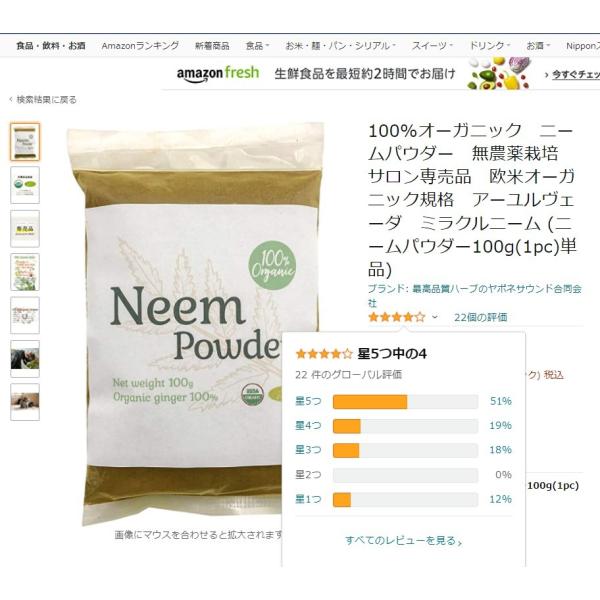The width and height of the screenshot is (600, 600).
Task: Click the 22個の評価 link
Action: [481, 317]
